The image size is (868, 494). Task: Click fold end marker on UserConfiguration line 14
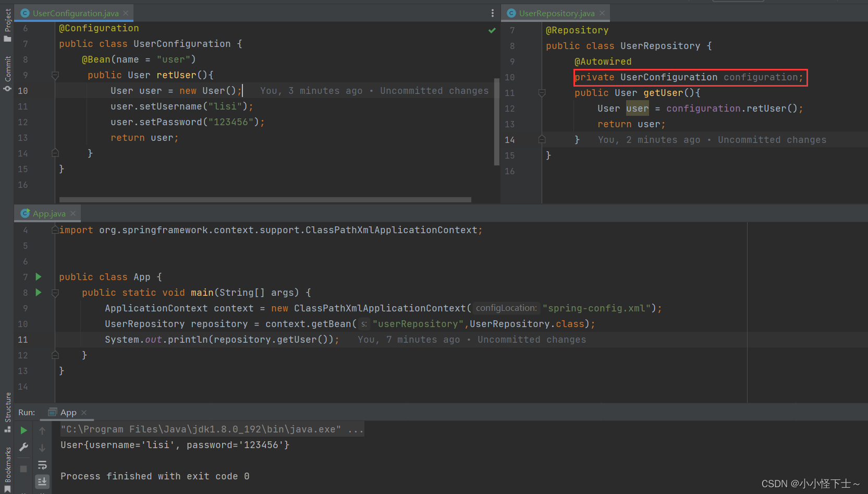click(55, 153)
